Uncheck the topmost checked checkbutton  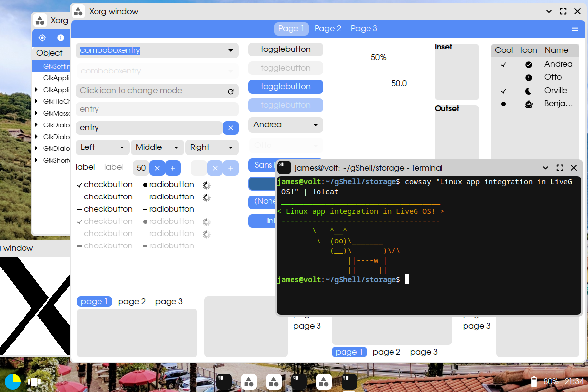[x=79, y=185]
